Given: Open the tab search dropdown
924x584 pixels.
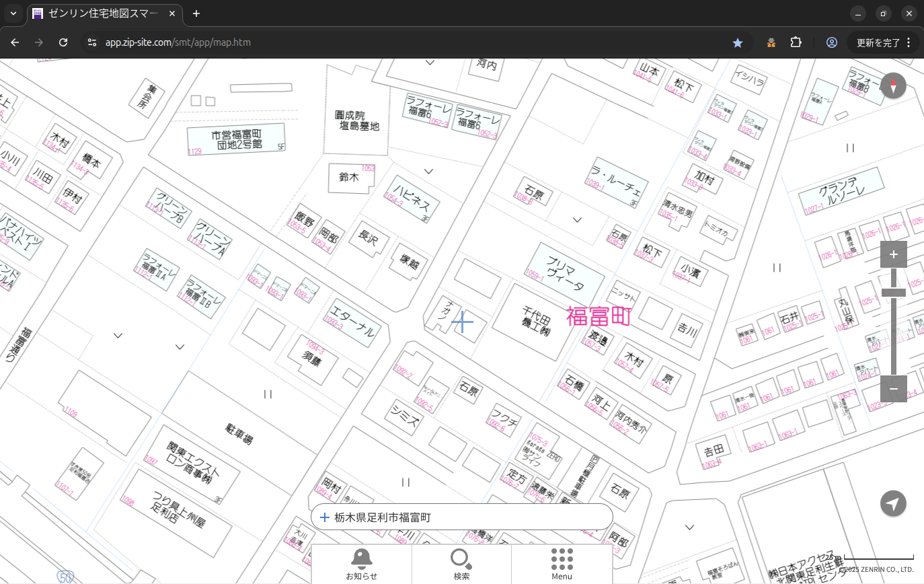Looking at the screenshot, I should click(x=13, y=13).
